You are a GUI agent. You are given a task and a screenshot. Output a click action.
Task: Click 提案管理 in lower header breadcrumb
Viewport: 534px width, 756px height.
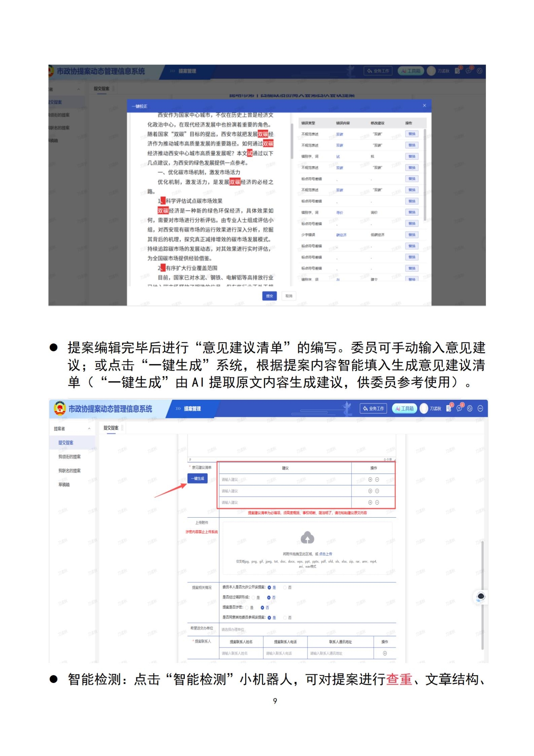(x=192, y=408)
